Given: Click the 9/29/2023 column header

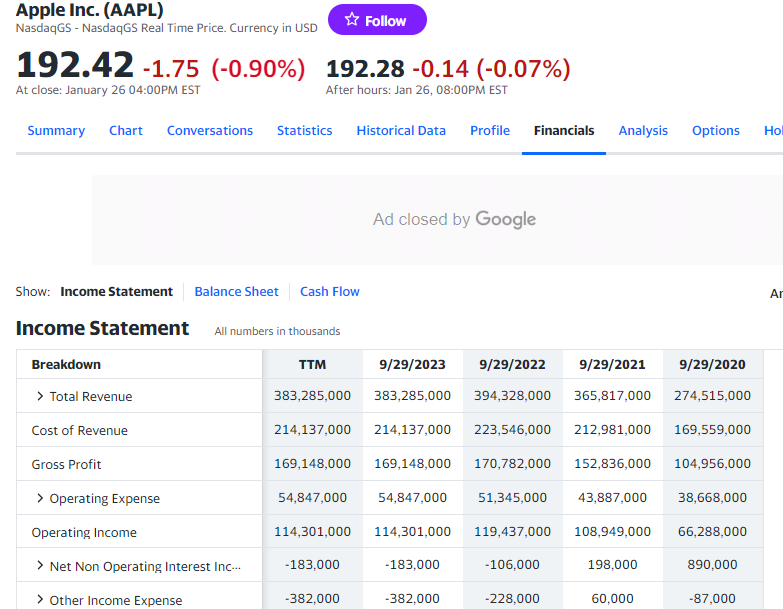Looking at the screenshot, I should point(412,364).
